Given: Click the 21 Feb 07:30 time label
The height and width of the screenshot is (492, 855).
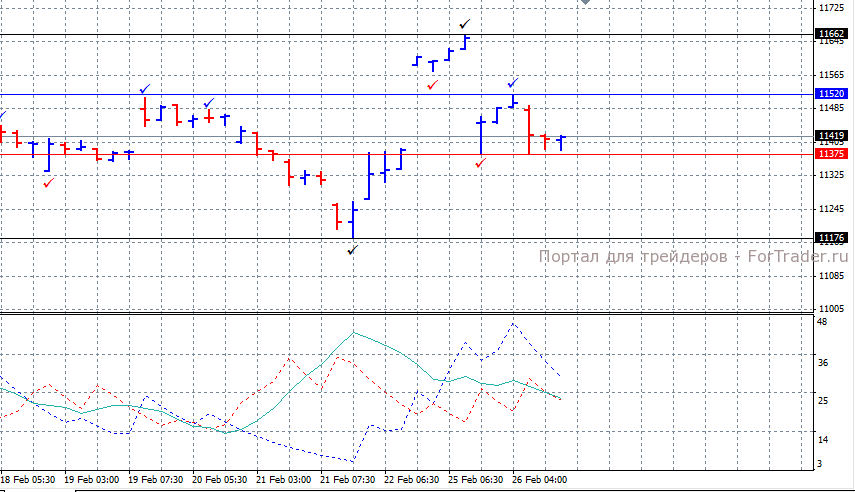Looking at the screenshot, I should pyautogui.click(x=347, y=480).
